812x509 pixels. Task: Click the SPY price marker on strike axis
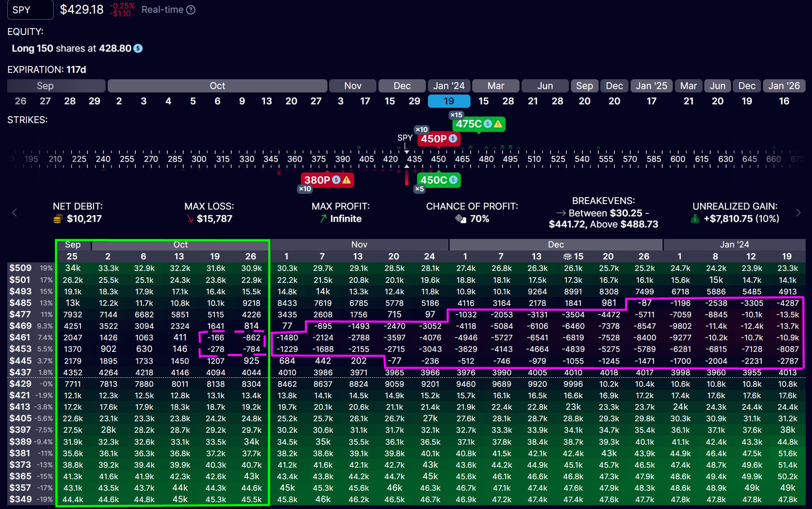[x=405, y=138]
